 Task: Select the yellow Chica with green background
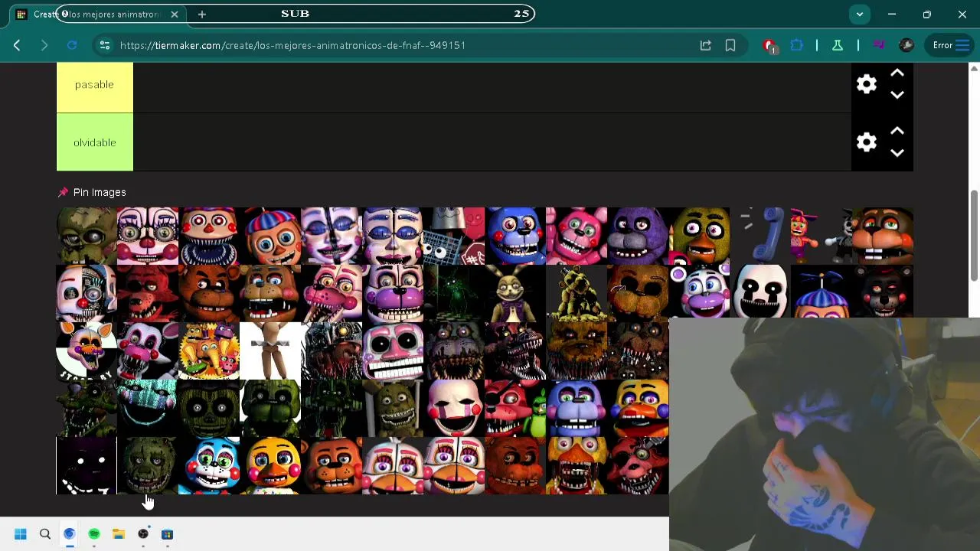(x=699, y=236)
